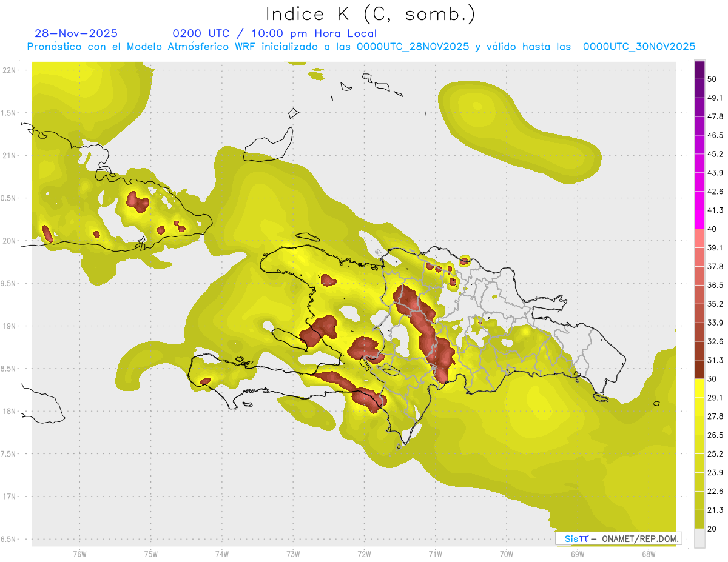Click the colorbar value '33.9'
Screen dimensions: 728x562
pyautogui.click(x=715, y=323)
